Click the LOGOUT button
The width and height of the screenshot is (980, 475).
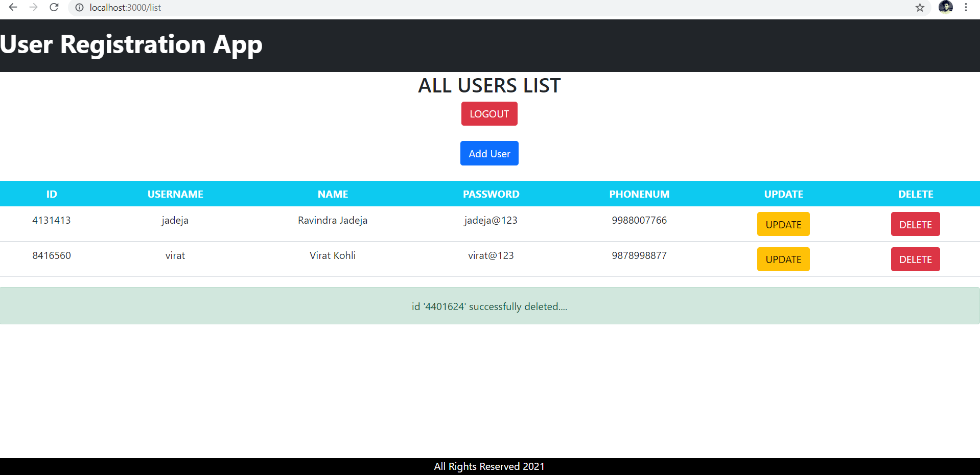[x=489, y=113]
